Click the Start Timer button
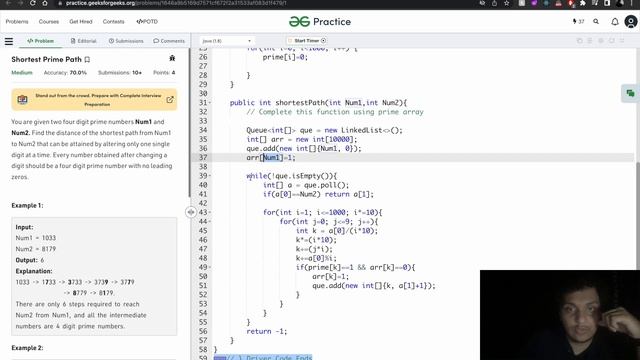The image size is (640, 360). coord(307,41)
